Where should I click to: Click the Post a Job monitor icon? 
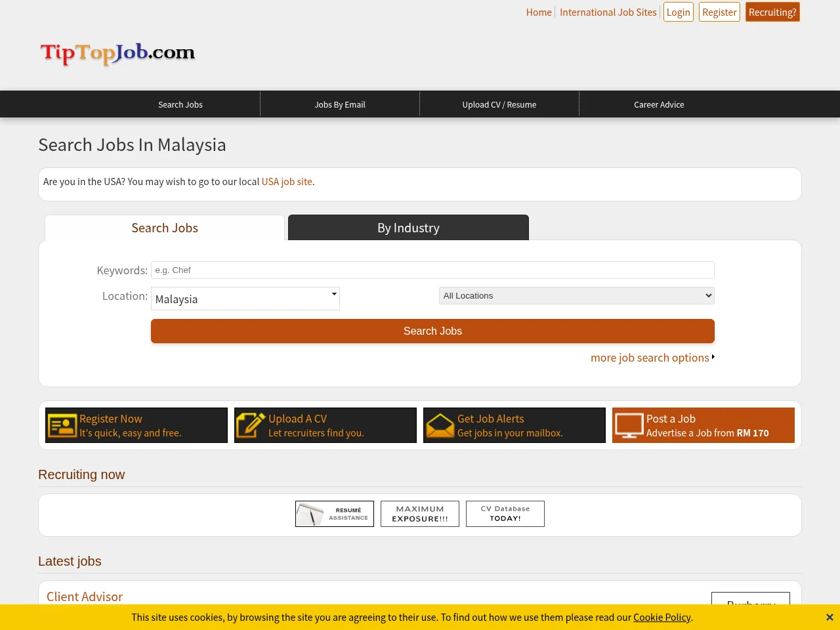coord(629,425)
